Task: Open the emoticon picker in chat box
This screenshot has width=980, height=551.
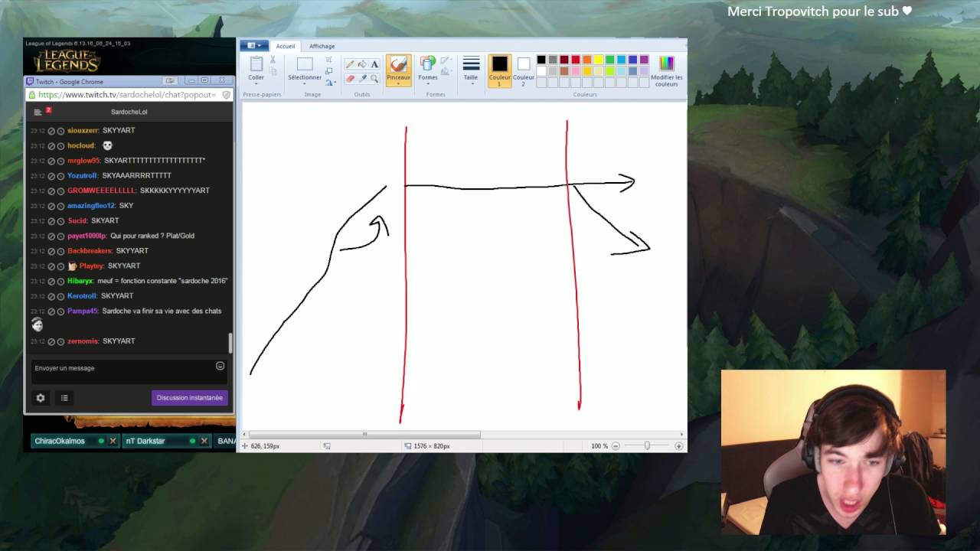Action: [220, 366]
